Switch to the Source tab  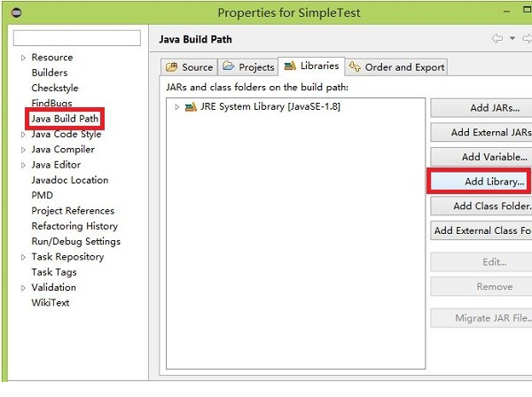click(x=189, y=67)
